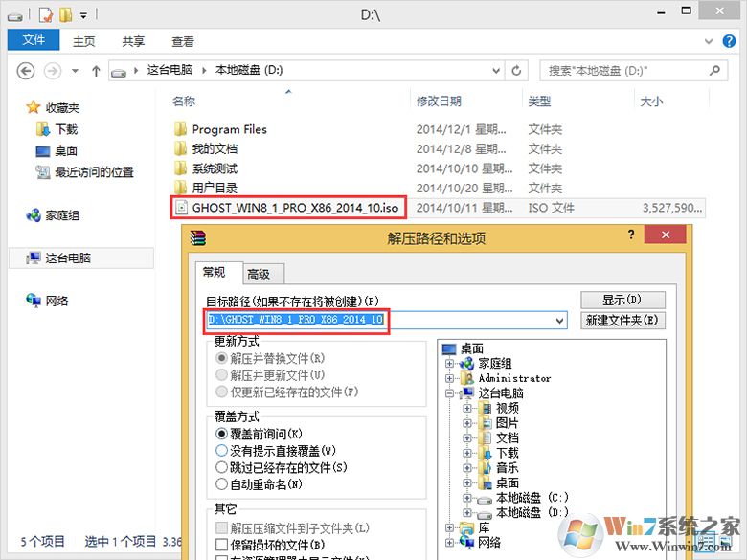
Task: Select 没有提示直接覆盖(W) radio button
Action: click(221, 451)
